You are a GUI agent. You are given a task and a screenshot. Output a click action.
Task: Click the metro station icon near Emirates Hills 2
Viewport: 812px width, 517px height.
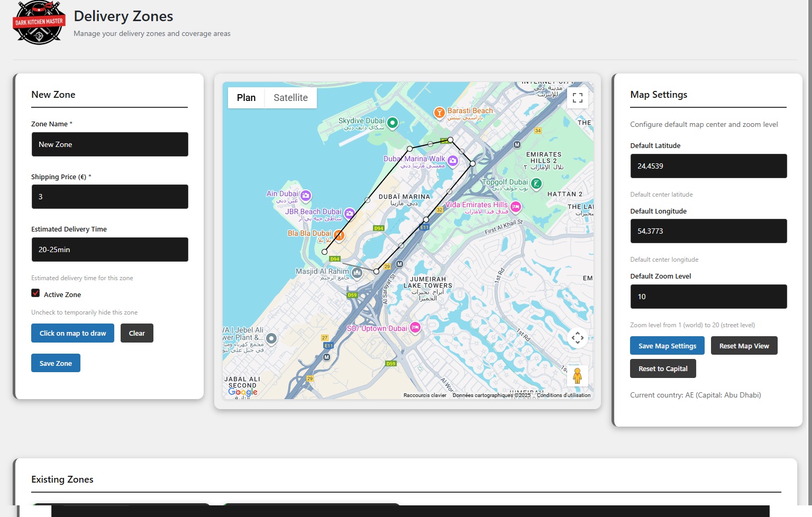[517, 144]
